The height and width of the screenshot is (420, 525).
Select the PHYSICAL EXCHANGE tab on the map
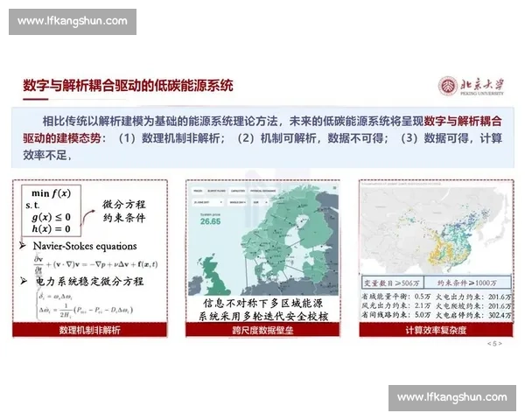click(262, 191)
